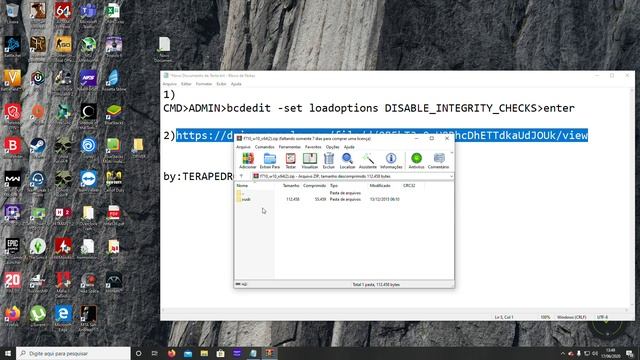Sort archive list by Comprimido column

coord(314,186)
